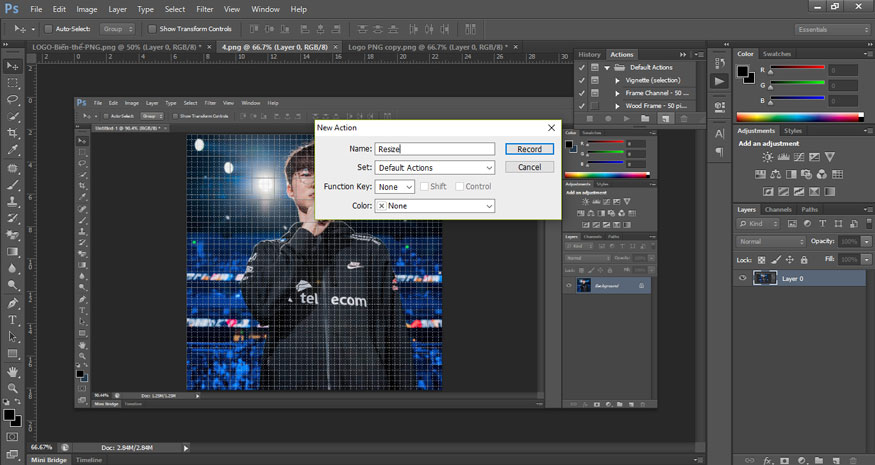
Task: Add a Curves adjustment
Action: coord(799,157)
